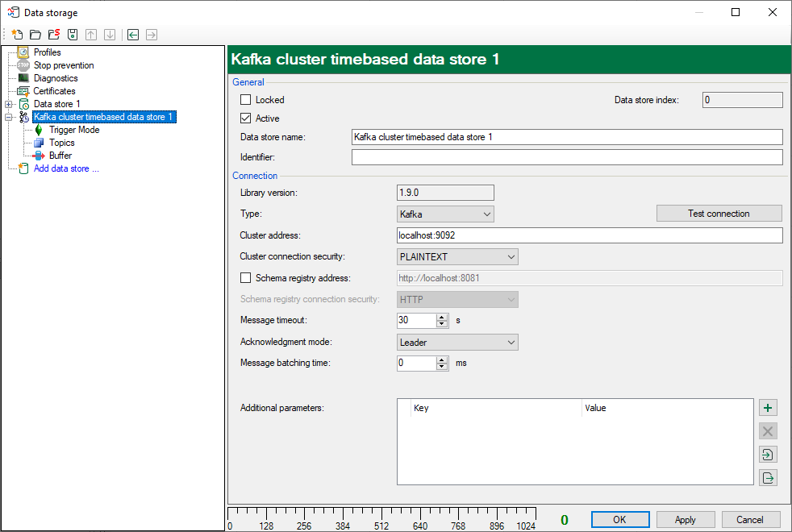Add a new additional parameter row

point(768,409)
